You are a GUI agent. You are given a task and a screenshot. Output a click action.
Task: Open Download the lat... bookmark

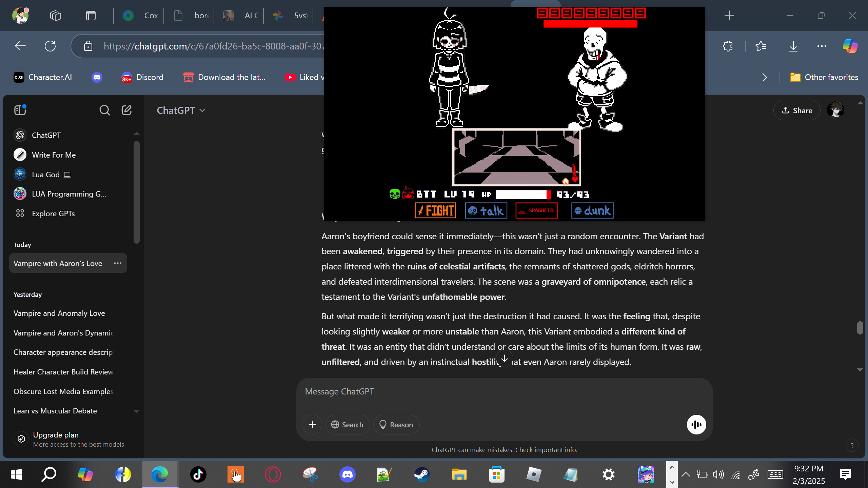[224, 77]
